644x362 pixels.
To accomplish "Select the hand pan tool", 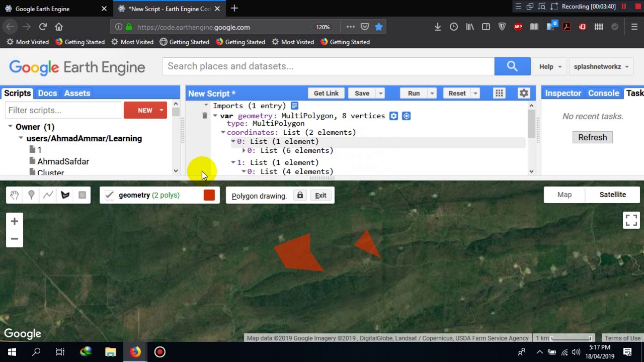I will point(14,195).
